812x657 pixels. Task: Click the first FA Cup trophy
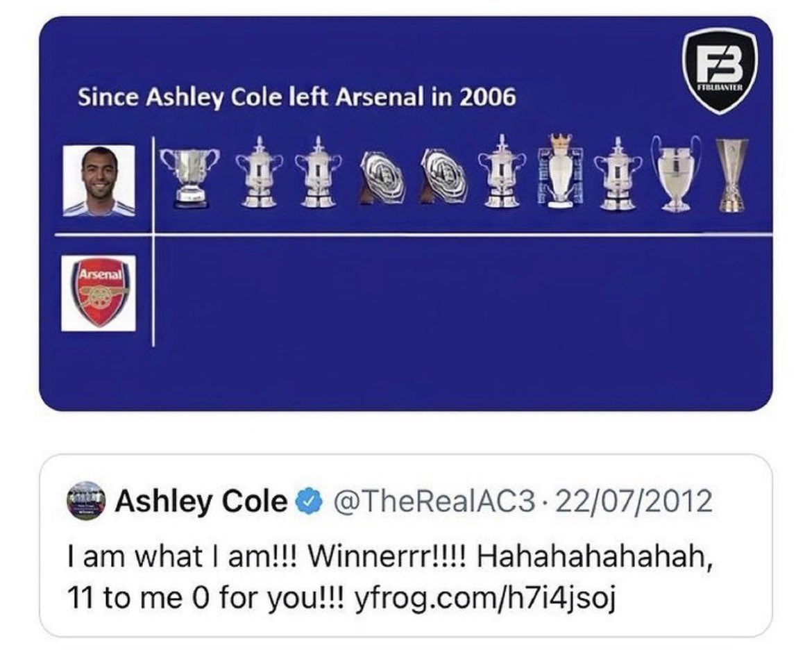[260, 172]
